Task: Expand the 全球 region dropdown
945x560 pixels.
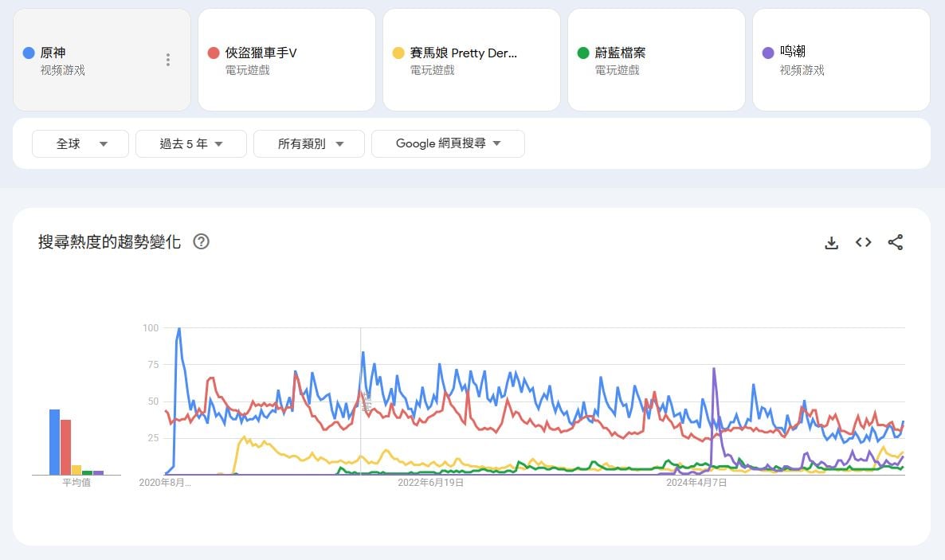Action: click(80, 144)
